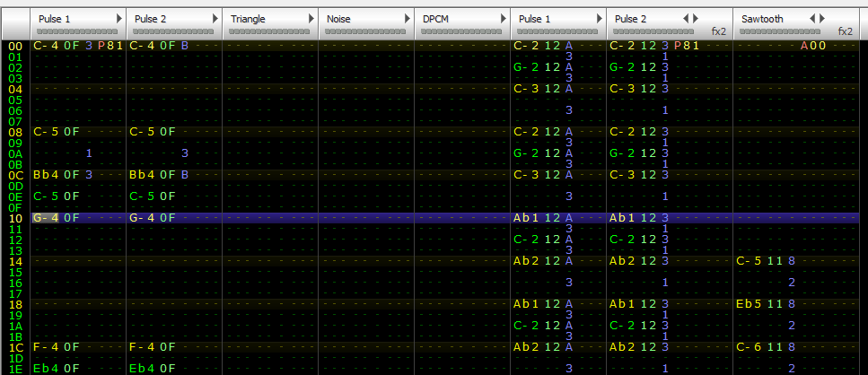Screen dimensions: 868x375
Task: Click the right arrow on the fx2 Pulse 2 header
Action: click(695, 19)
